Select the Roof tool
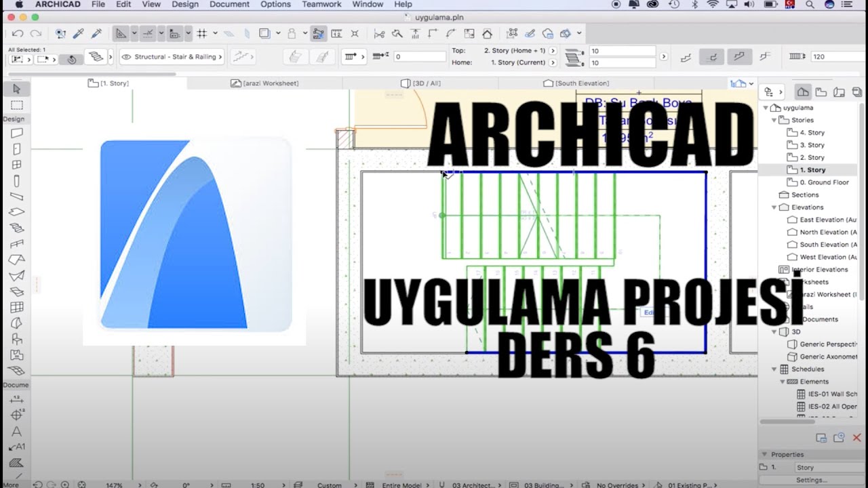 [17, 260]
